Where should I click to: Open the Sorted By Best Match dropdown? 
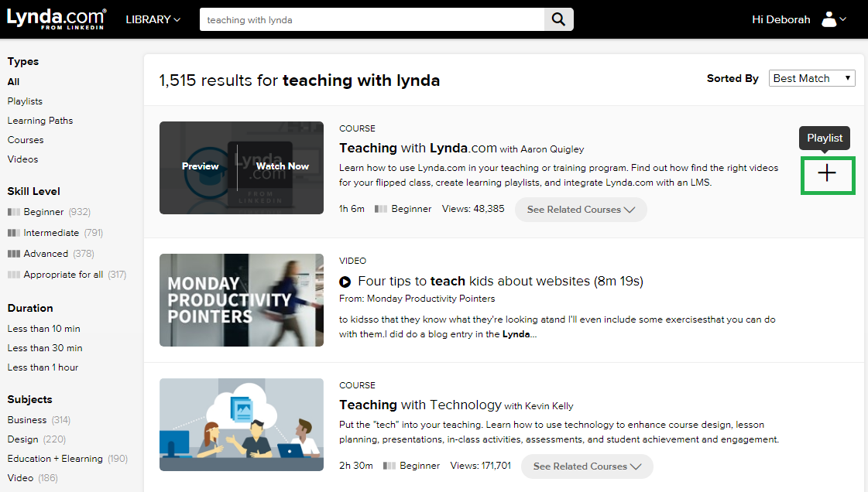point(811,78)
